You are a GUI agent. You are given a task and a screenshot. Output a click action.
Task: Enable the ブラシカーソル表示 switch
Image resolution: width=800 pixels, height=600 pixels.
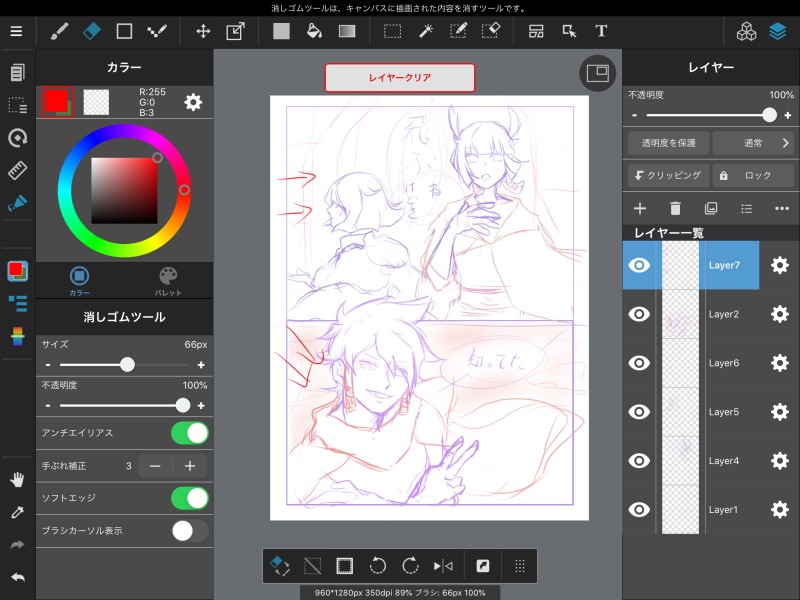(x=190, y=531)
